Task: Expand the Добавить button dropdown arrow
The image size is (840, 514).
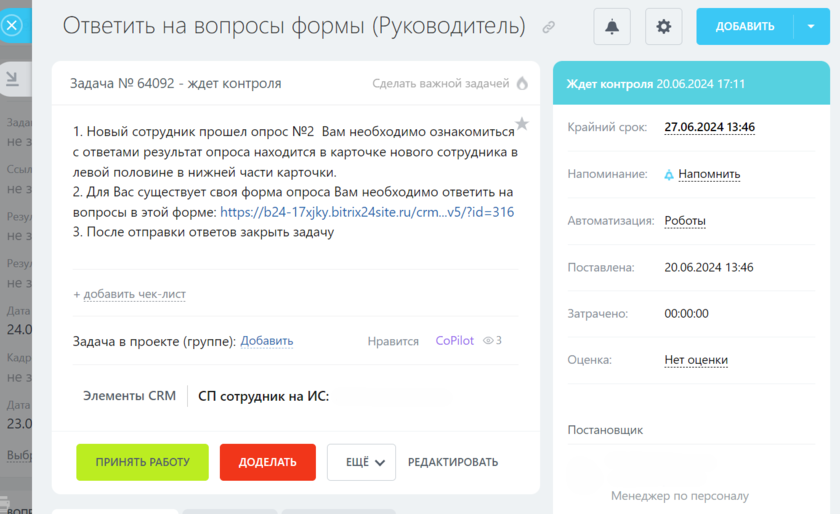Action: point(810,27)
